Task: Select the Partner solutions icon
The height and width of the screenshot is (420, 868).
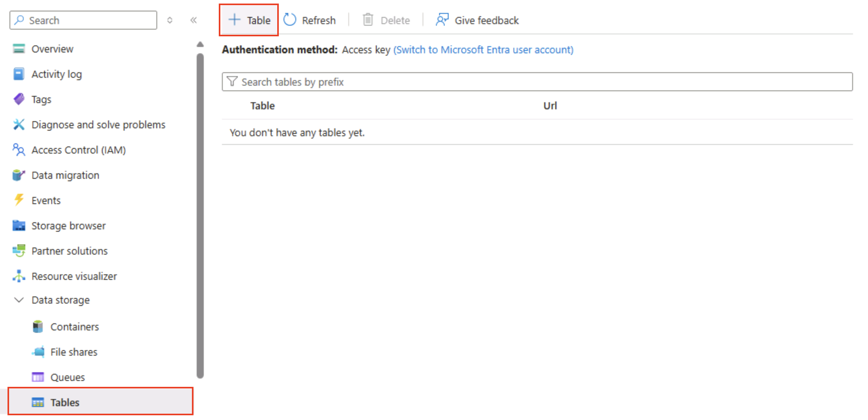Action: pos(19,251)
